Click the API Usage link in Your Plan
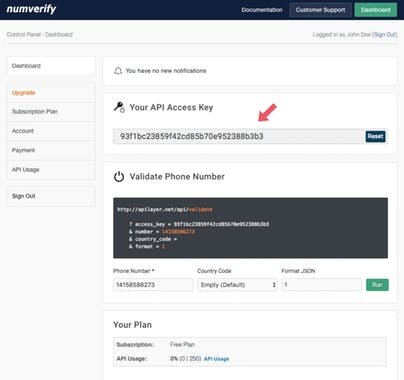Image resolution: width=404 pixels, height=380 pixels. pyautogui.click(x=216, y=359)
